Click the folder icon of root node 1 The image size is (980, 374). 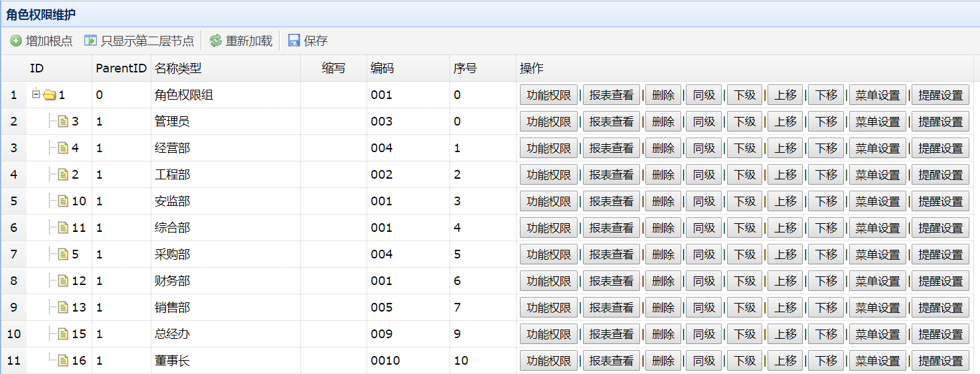click(49, 95)
